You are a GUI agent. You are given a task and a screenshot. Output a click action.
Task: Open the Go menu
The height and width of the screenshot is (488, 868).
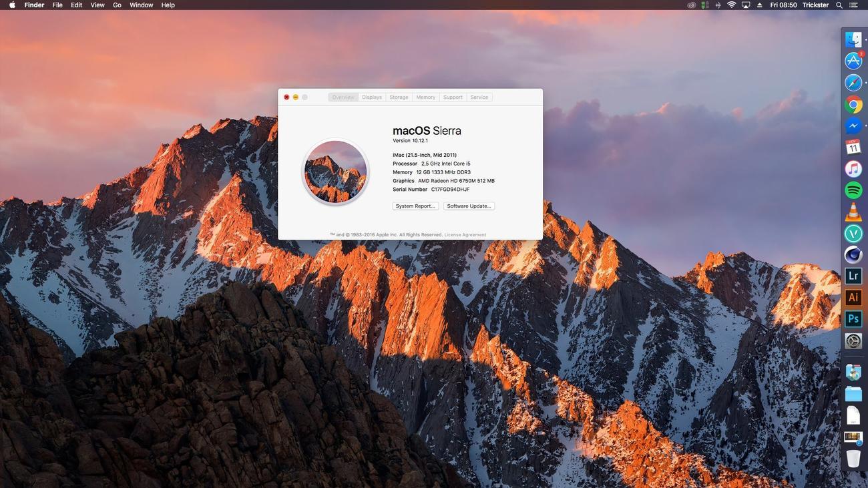117,5
